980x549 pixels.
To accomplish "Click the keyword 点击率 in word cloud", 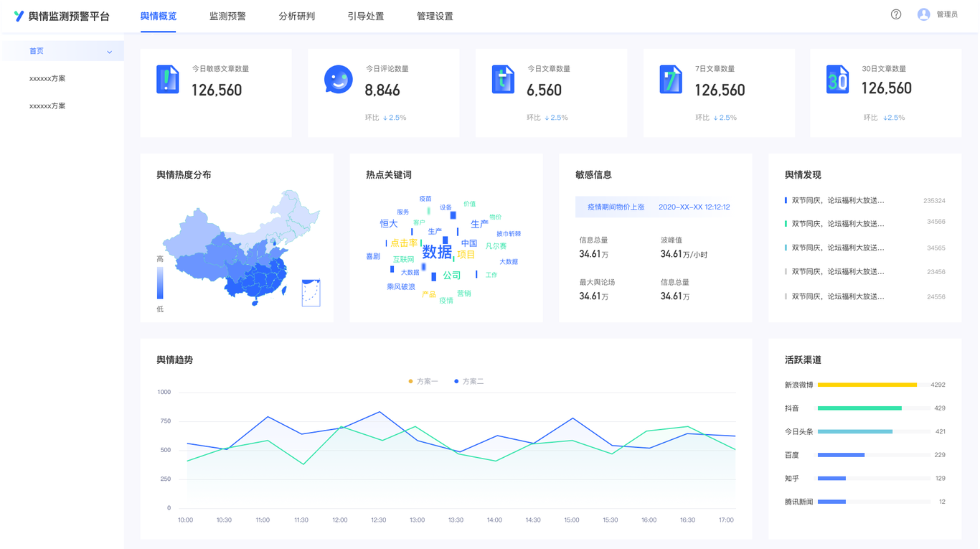I will click(404, 243).
